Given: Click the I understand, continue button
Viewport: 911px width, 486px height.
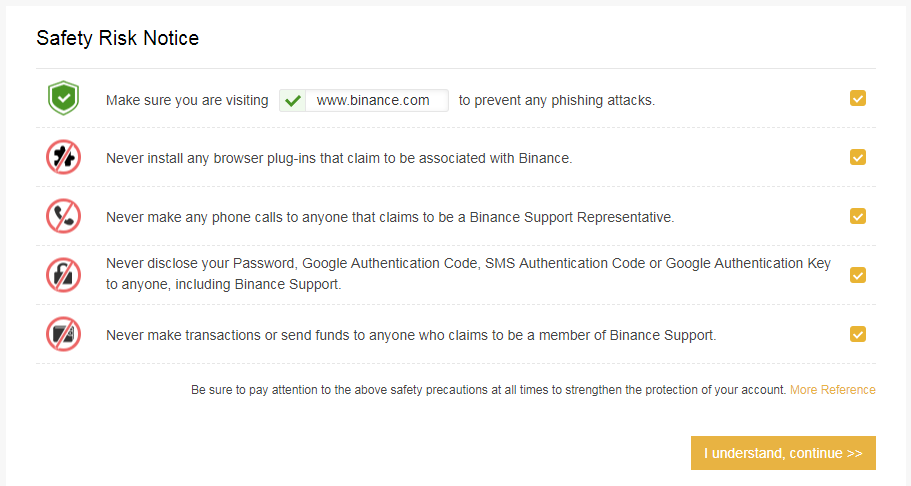Looking at the screenshot, I should coord(783,453).
